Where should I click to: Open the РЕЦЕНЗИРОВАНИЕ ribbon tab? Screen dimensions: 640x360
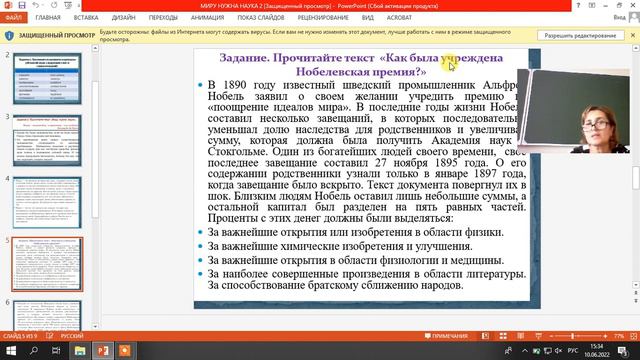323,18
